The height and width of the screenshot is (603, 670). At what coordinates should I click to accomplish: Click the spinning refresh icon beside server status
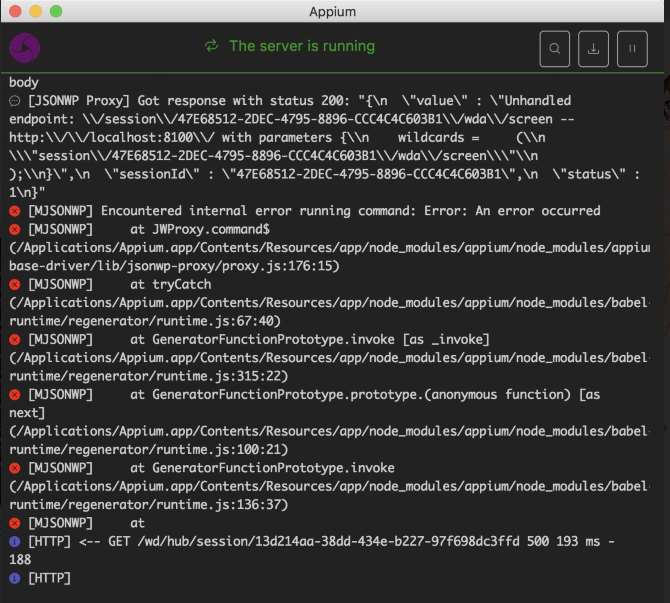coord(212,46)
